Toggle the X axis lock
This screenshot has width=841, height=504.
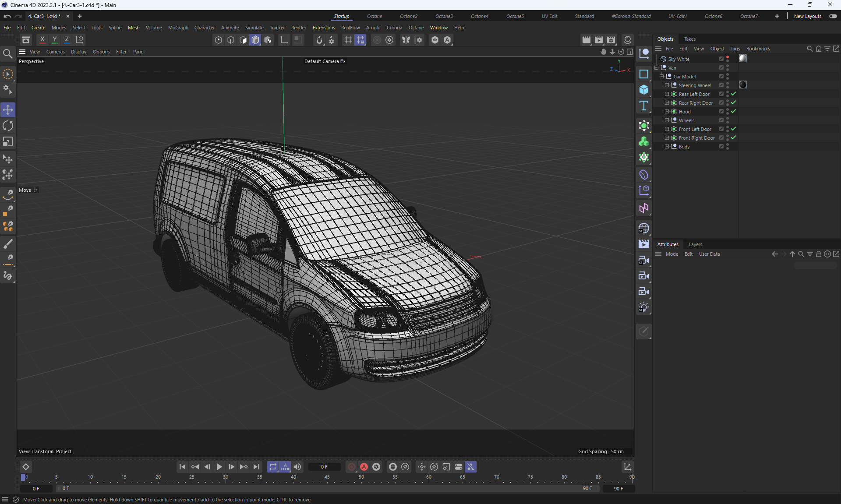click(42, 40)
